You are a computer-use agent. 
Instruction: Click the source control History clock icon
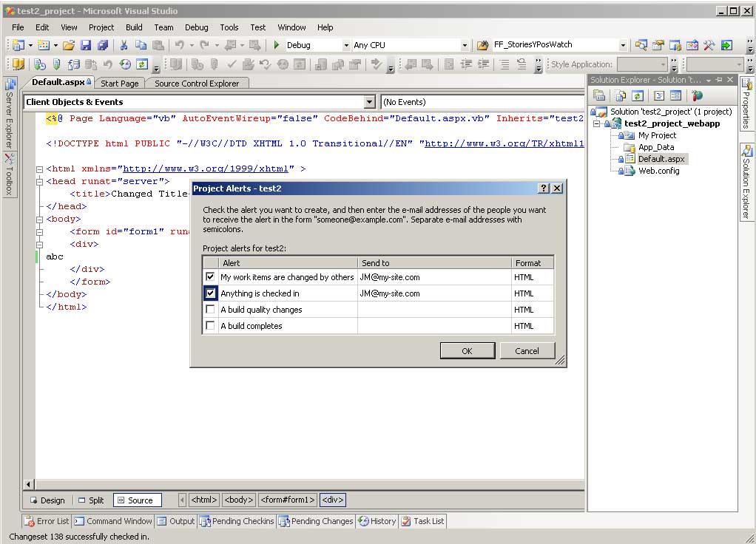pos(125,64)
